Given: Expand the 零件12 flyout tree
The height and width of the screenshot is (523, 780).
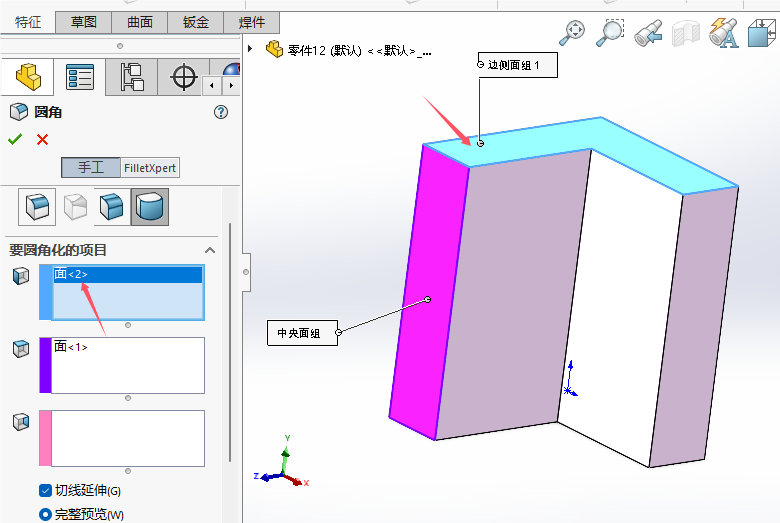Looking at the screenshot, I should 250,49.
